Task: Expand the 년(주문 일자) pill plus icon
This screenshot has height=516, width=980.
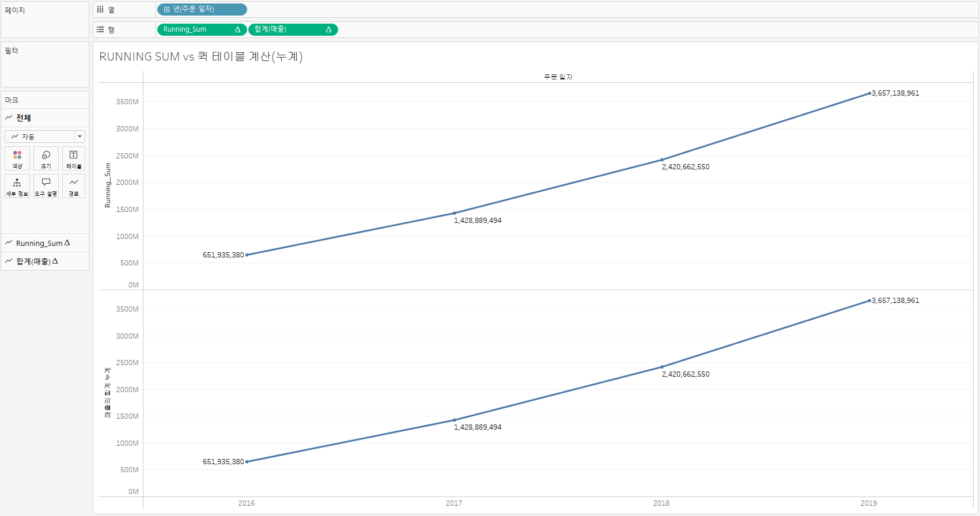Action: pyautogui.click(x=167, y=10)
